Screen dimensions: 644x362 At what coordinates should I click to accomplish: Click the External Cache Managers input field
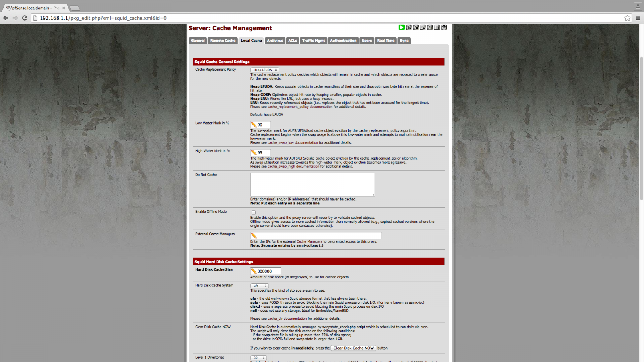(316, 235)
